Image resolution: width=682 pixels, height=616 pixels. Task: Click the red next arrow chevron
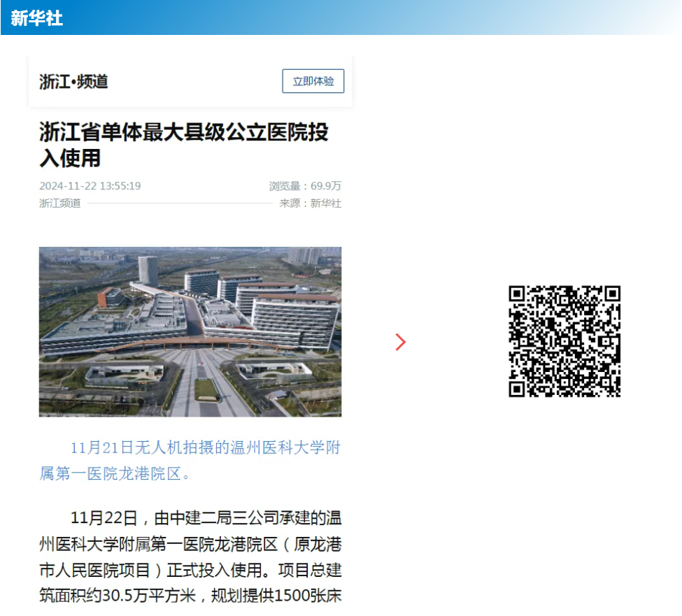[401, 342]
